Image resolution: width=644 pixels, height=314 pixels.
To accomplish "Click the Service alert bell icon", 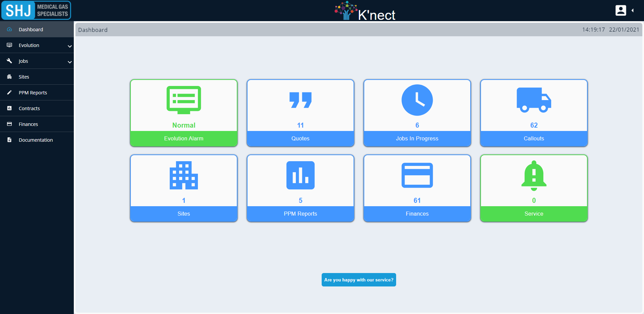I will click(x=534, y=176).
